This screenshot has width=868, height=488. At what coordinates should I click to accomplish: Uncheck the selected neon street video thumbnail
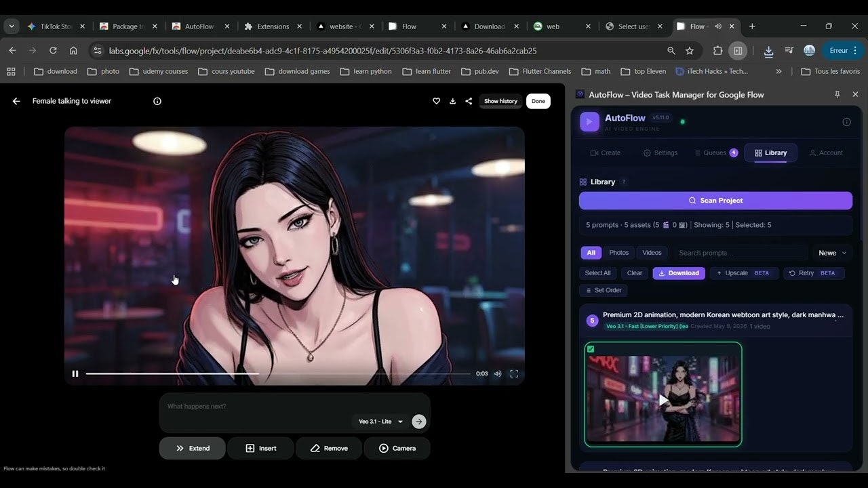[591, 349]
